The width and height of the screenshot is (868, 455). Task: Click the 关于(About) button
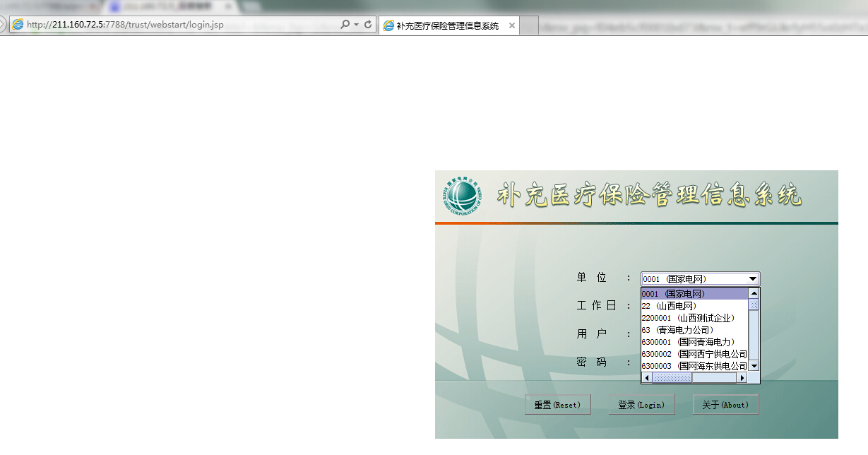725,405
